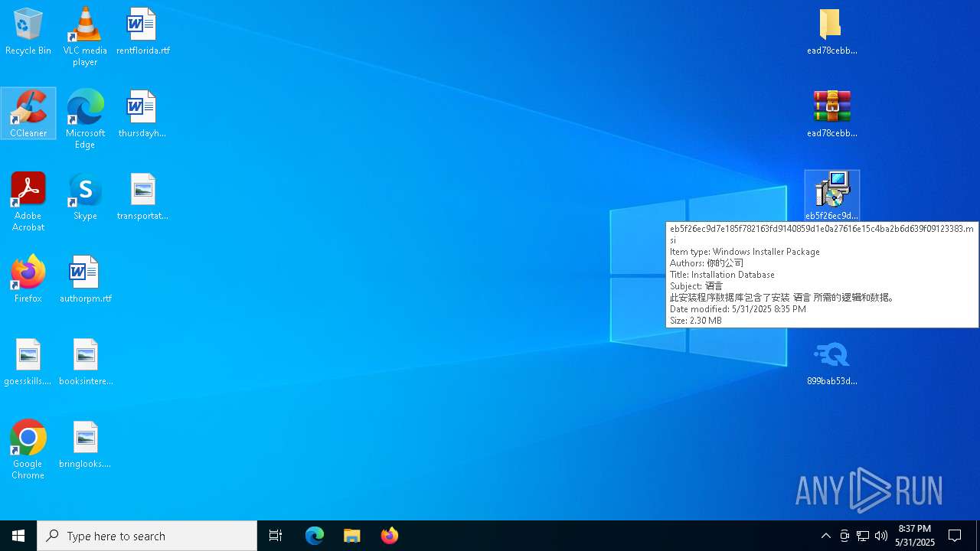This screenshot has height=551, width=980.
Task: Select the eb5f26ec9d... installer package
Action: tap(832, 196)
